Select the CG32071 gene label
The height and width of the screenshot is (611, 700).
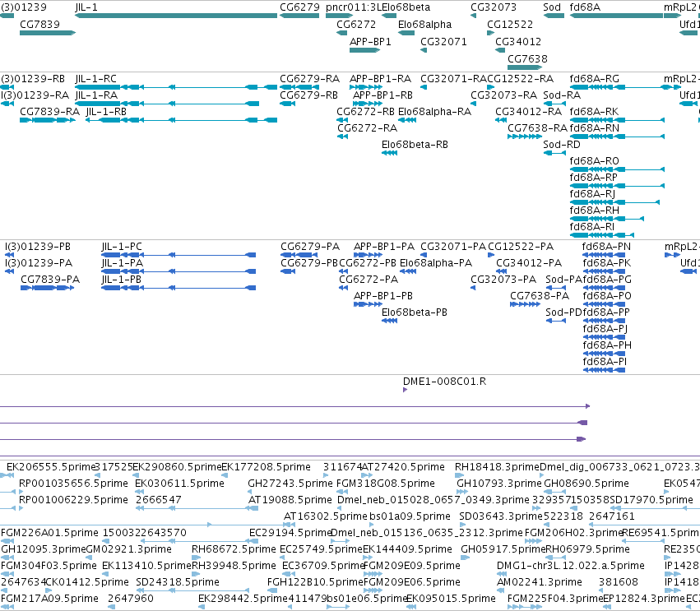[x=443, y=41]
